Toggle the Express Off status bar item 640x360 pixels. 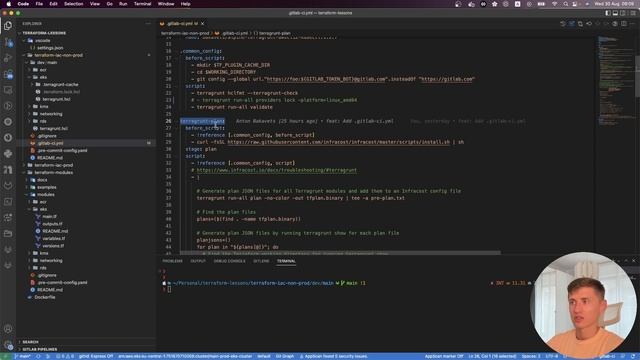(96, 356)
